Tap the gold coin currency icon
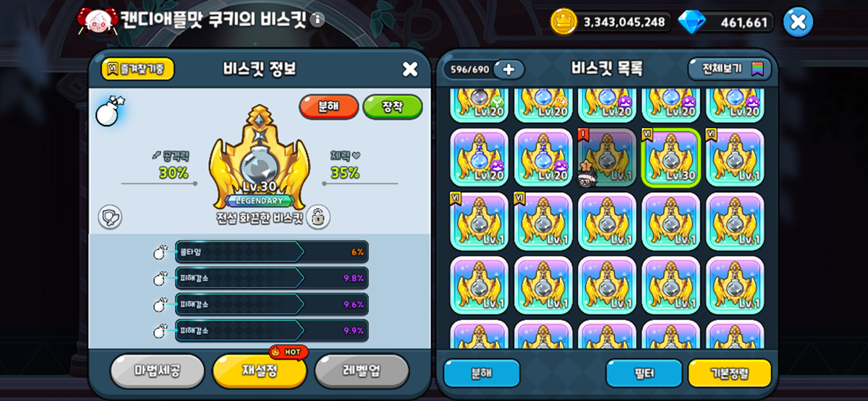Screen dimensions: 868x401 (563, 21)
